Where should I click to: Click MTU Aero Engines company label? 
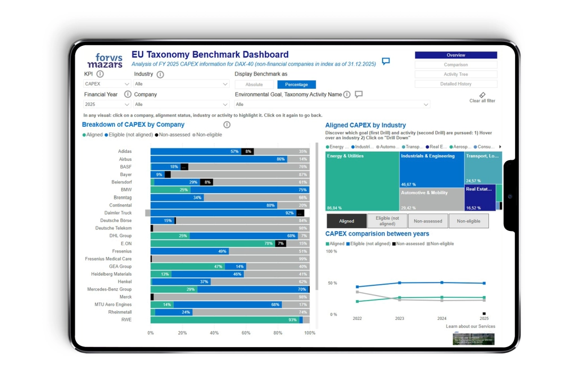coord(113,305)
